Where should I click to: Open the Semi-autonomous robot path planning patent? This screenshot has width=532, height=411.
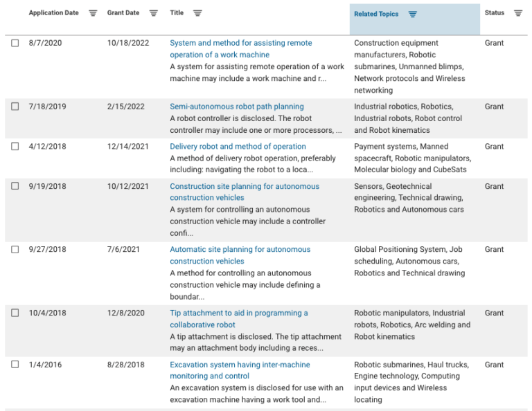click(237, 107)
